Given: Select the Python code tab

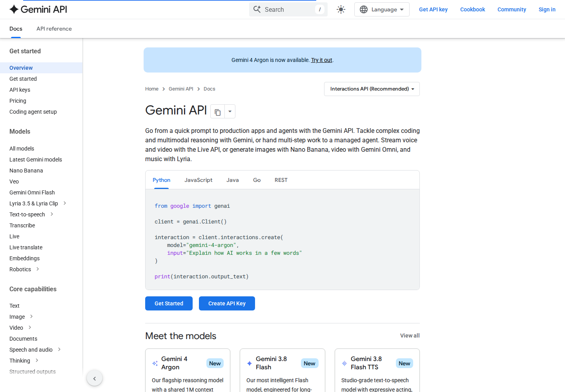Looking at the screenshot, I should tap(161, 180).
